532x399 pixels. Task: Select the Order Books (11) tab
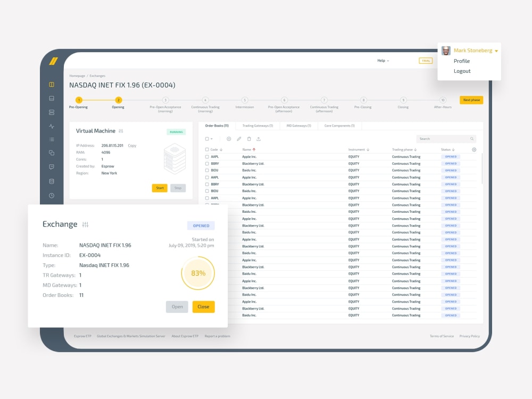(217, 126)
